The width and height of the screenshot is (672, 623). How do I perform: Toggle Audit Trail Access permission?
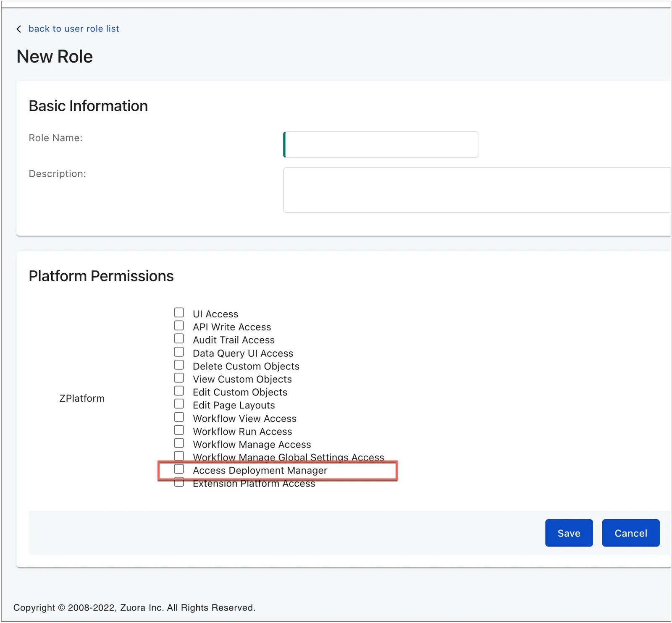click(x=179, y=338)
